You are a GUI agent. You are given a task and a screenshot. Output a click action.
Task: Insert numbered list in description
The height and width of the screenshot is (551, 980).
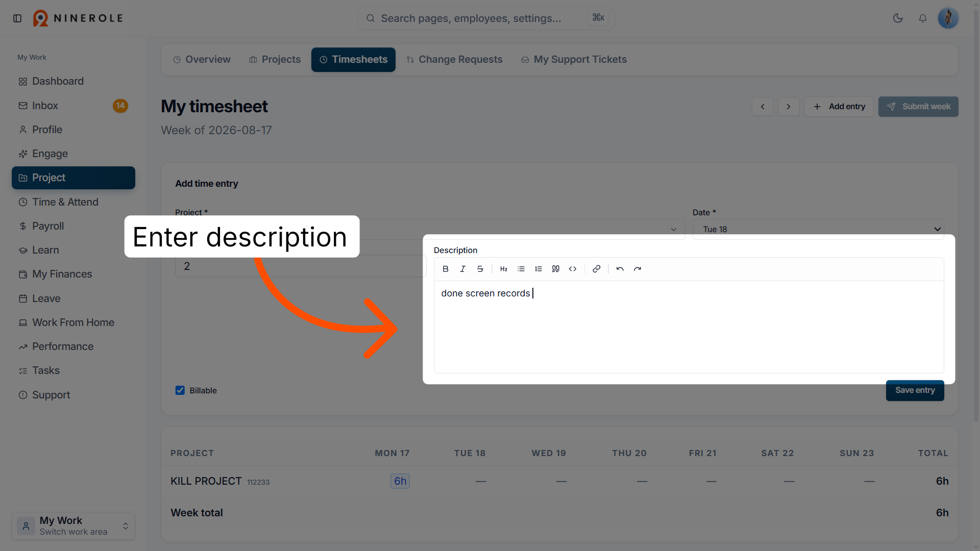538,269
